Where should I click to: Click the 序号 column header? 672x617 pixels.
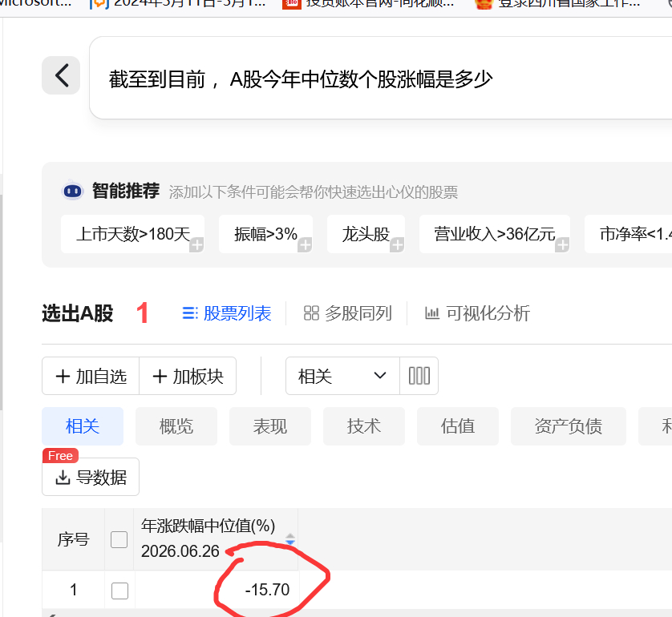pyautogui.click(x=73, y=539)
